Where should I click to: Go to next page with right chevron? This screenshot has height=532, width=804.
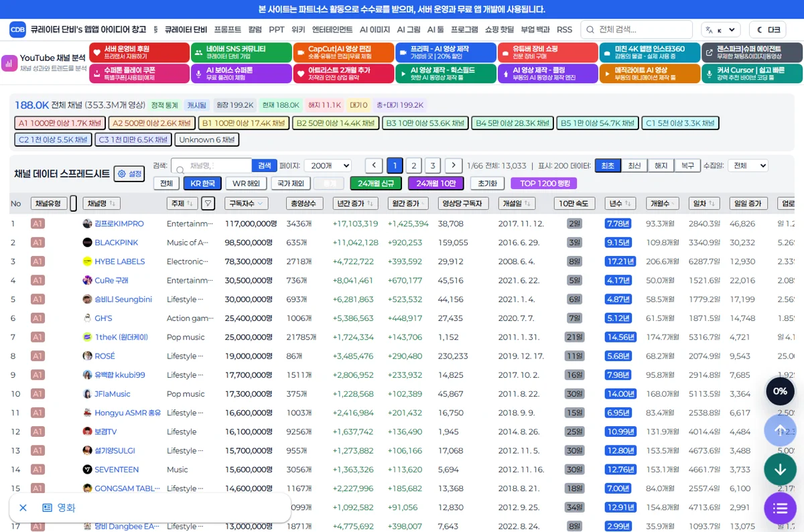coord(454,165)
